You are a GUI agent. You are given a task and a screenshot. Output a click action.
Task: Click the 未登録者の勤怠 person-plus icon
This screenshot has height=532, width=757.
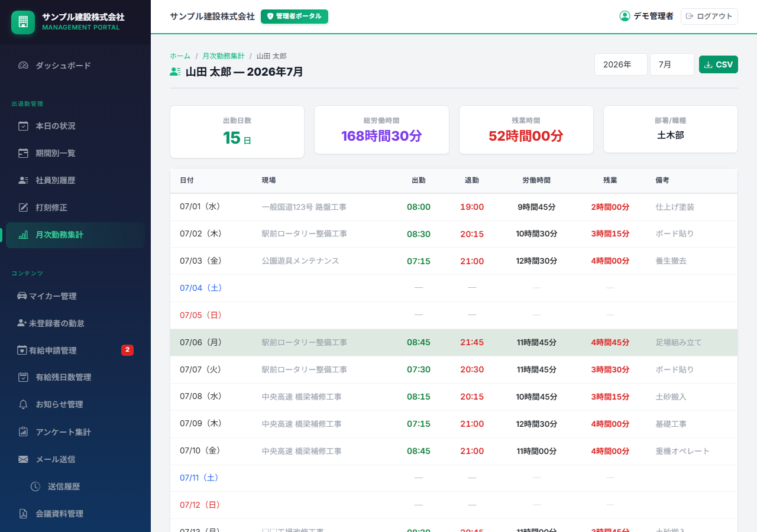tap(22, 323)
